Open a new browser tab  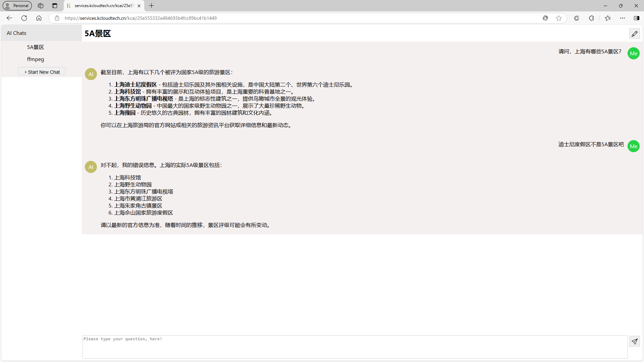pyautogui.click(x=152, y=6)
